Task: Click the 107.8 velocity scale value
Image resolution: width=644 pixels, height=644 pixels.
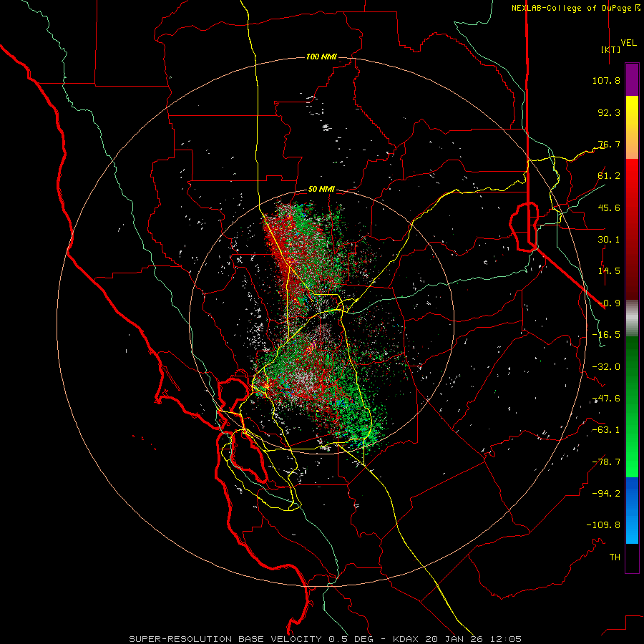Action: (x=606, y=80)
